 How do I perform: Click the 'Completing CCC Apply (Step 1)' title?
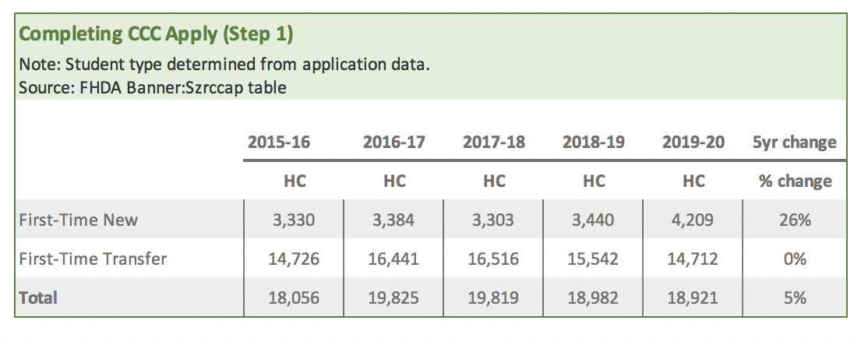tap(155, 34)
